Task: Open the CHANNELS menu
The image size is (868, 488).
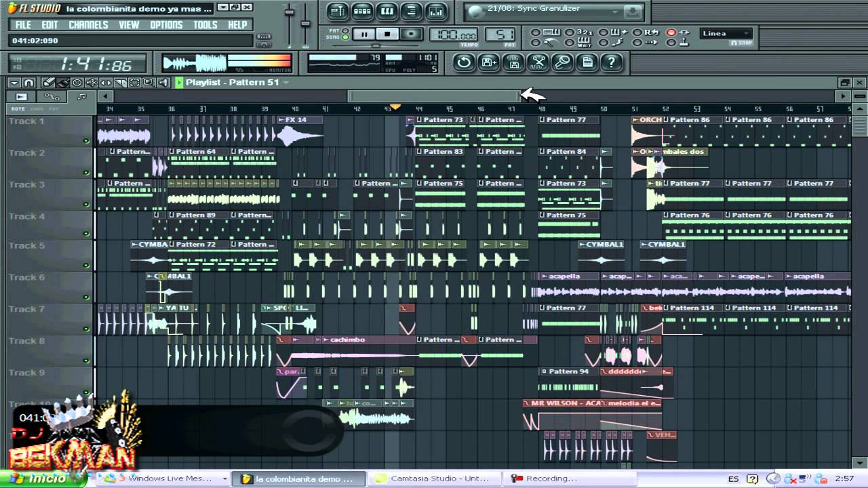Action: point(88,25)
